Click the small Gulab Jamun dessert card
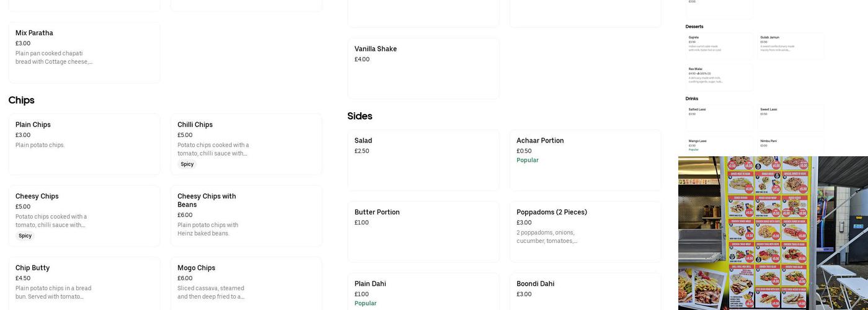The image size is (868, 310). [791, 45]
